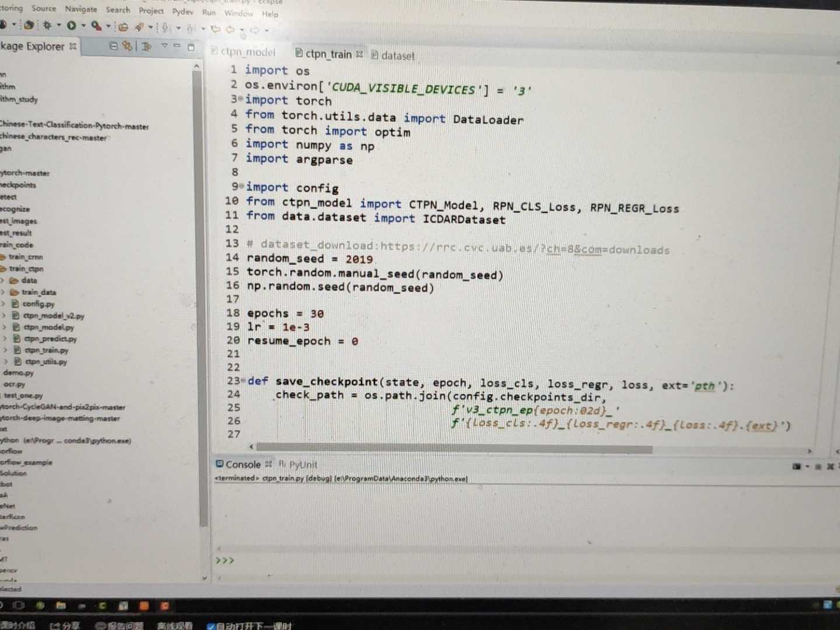Select demo.py in Package Explorer
Image resolution: width=840 pixels, height=630 pixels.
pos(18,373)
